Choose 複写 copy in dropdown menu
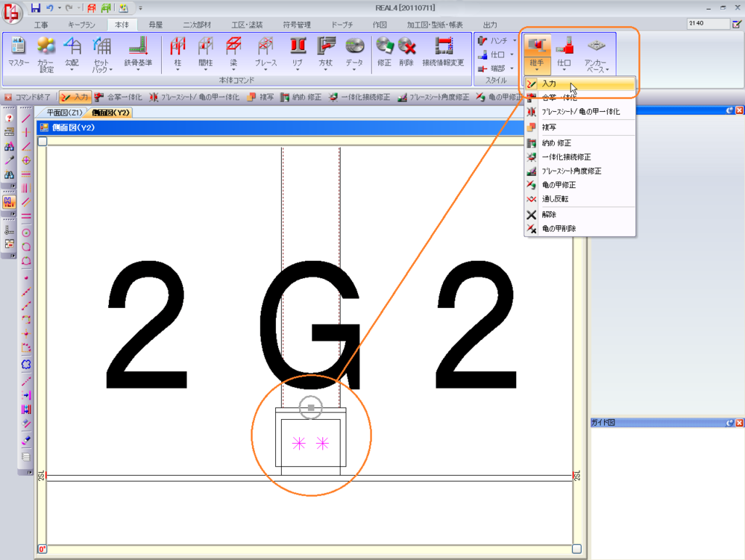 click(x=579, y=128)
